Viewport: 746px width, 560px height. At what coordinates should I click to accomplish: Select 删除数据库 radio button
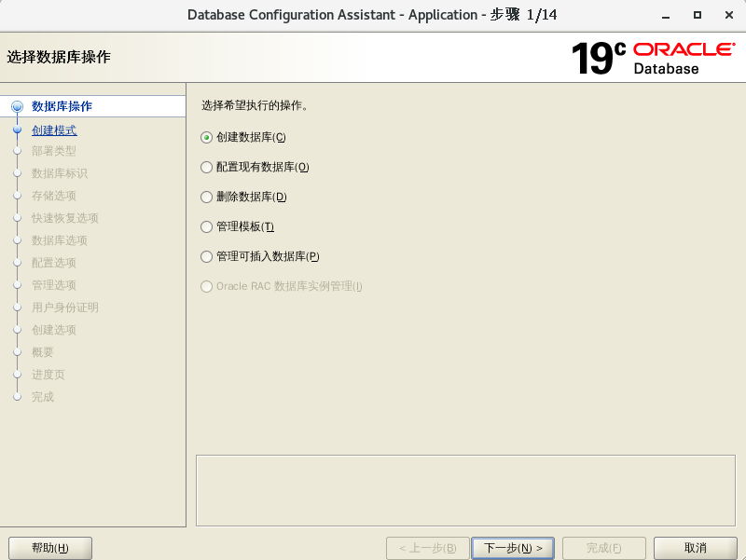[x=207, y=197]
